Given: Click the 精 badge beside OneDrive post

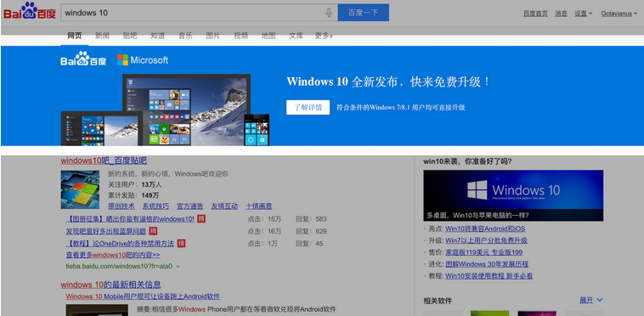Looking at the screenshot, I should (x=181, y=243).
